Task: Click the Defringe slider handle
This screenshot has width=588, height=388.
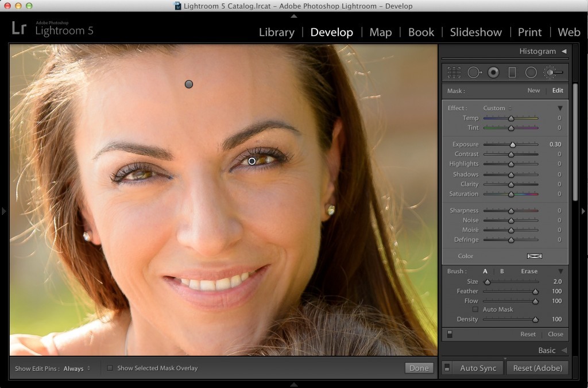Action: [x=510, y=240]
